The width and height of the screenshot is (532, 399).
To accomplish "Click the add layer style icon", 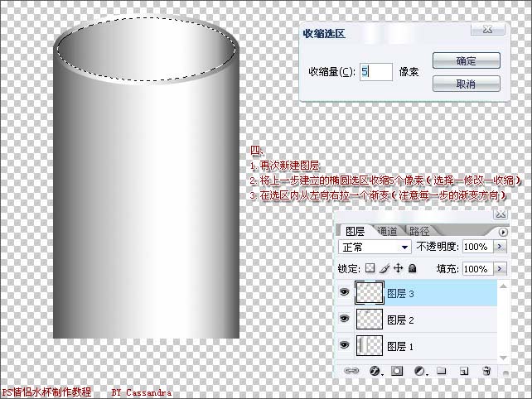I will coord(375,371).
